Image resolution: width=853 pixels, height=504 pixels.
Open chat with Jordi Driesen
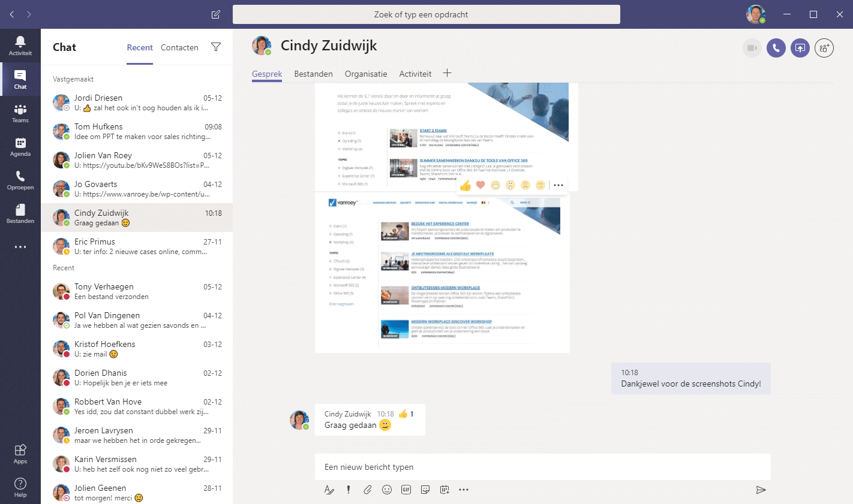pos(137,102)
